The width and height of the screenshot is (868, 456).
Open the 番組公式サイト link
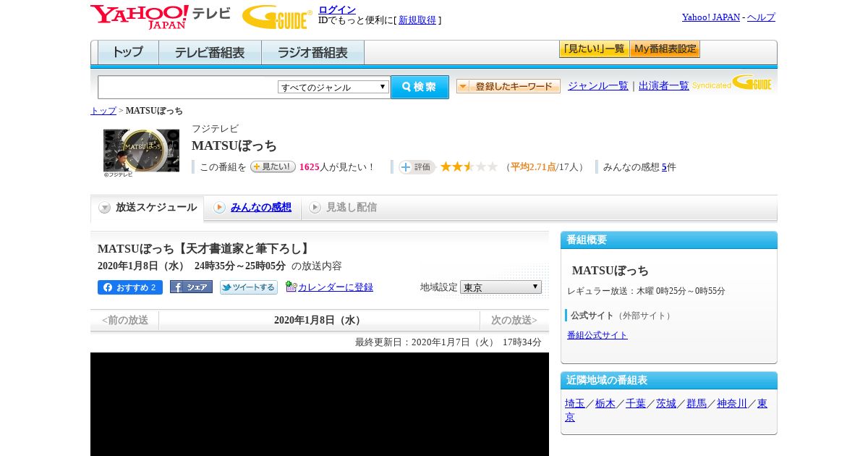597,335
